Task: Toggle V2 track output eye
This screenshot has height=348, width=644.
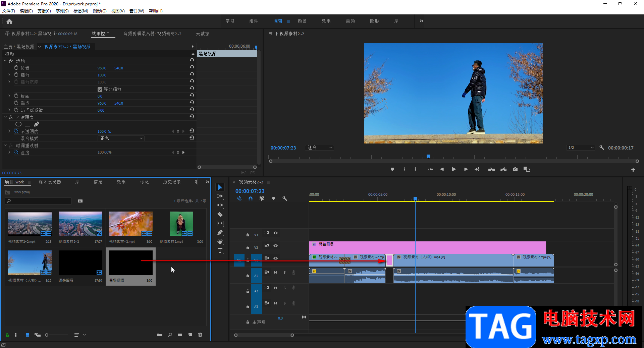Action: point(275,245)
